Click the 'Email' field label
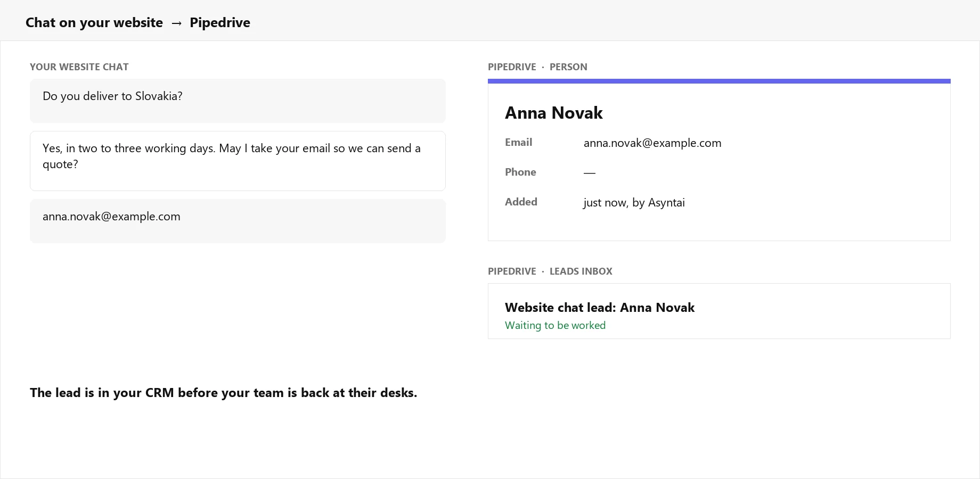980x479 pixels. pos(518,142)
